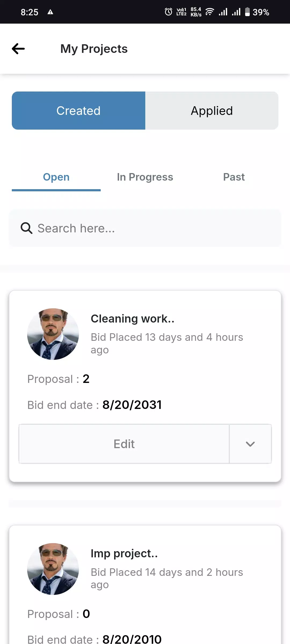
Task: Switch to Applied projects toggle
Action: coord(212,111)
